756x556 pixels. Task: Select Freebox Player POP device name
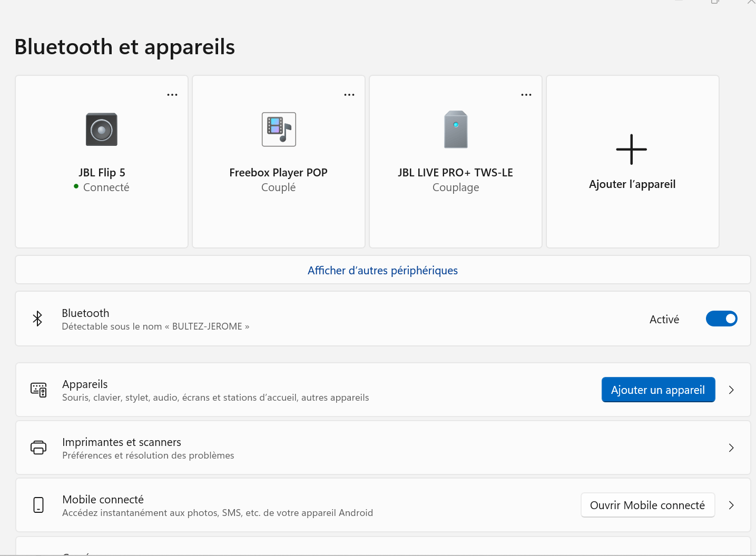pos(279,173)
